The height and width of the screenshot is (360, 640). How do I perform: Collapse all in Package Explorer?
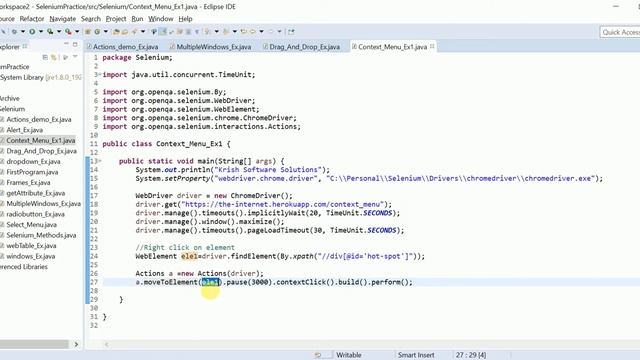(x=45, y=57)
